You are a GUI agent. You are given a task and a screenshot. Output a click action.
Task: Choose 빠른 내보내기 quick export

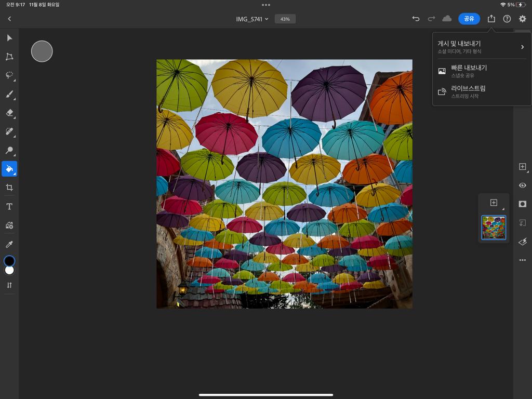[x=482, y=71]
